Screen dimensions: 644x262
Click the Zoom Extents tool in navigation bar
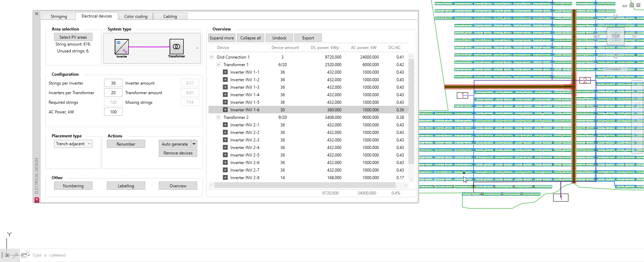click(x=637, y=116)
